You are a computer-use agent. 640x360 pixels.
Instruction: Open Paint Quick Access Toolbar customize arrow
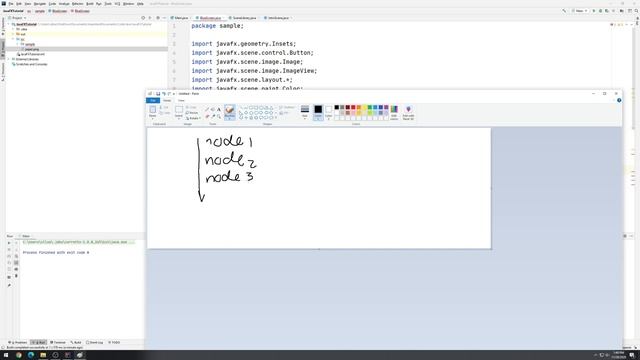(174, 94)
